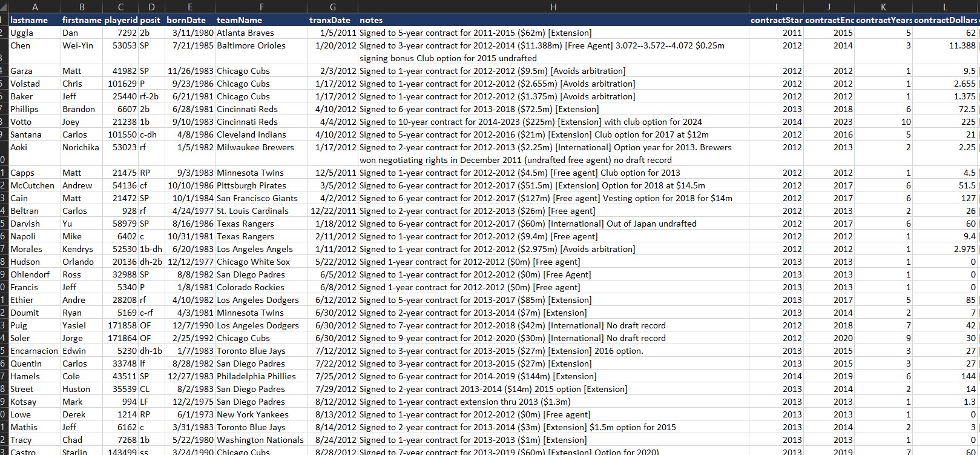Select the 'notes' header cell
The height and width of the screenshot is (455, 980).
(x=371, y=20)
